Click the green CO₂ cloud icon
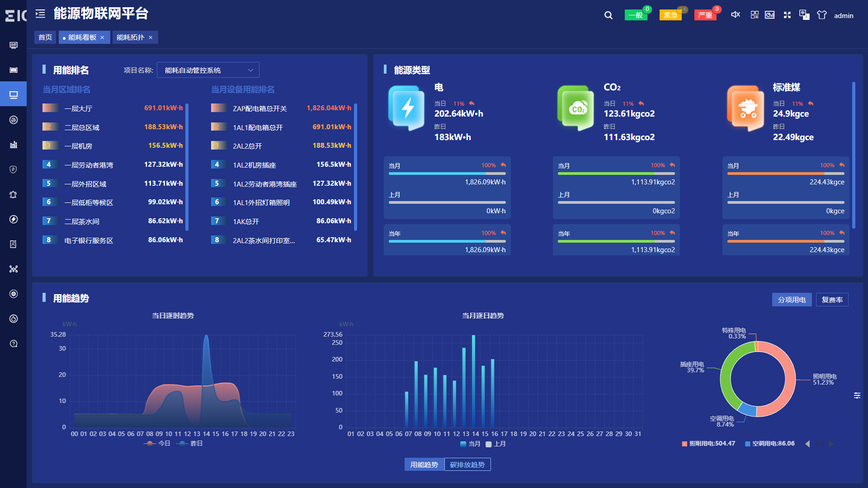Image resolution: width=868 pixels, height=488 pixels. 576,108
